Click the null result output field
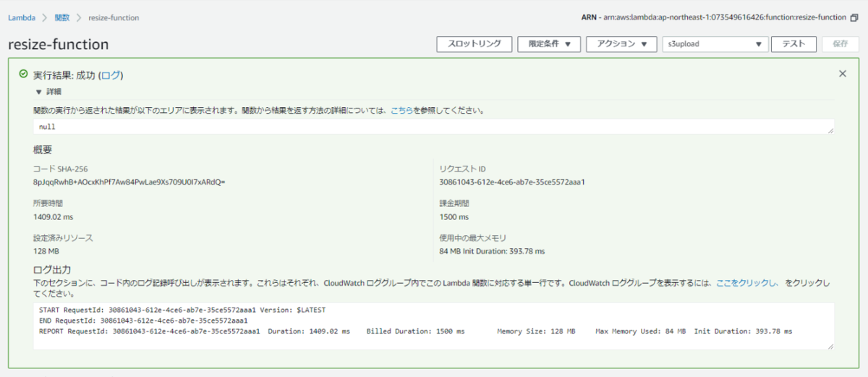Viewport: 868px width, 377px height. point(433,126)
